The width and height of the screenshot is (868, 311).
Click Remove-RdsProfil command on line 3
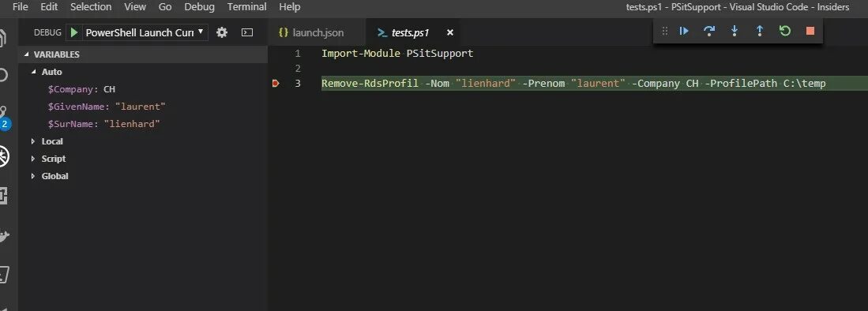tap(370, 84)
